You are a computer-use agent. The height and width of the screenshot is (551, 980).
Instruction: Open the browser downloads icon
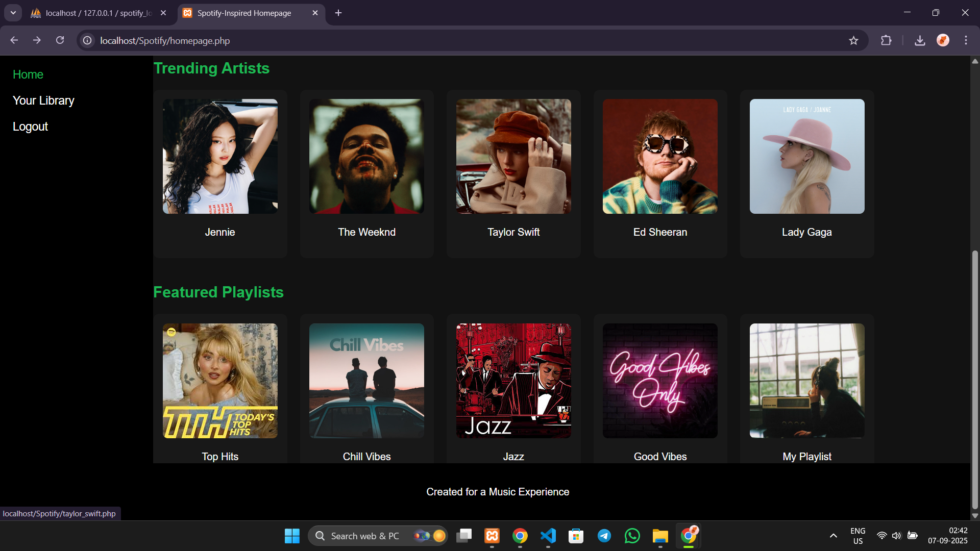click(x=920, y=40)
